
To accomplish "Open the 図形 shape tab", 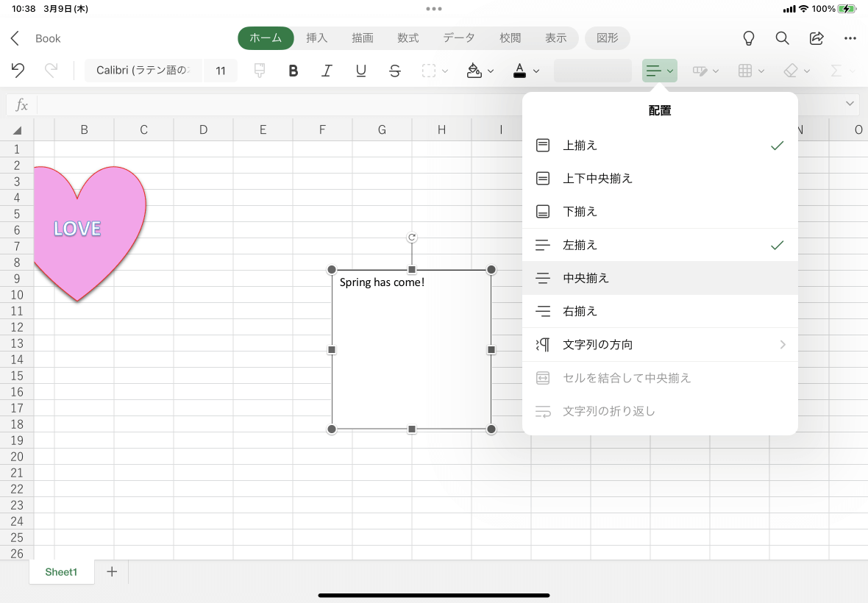I will (608, 38).
